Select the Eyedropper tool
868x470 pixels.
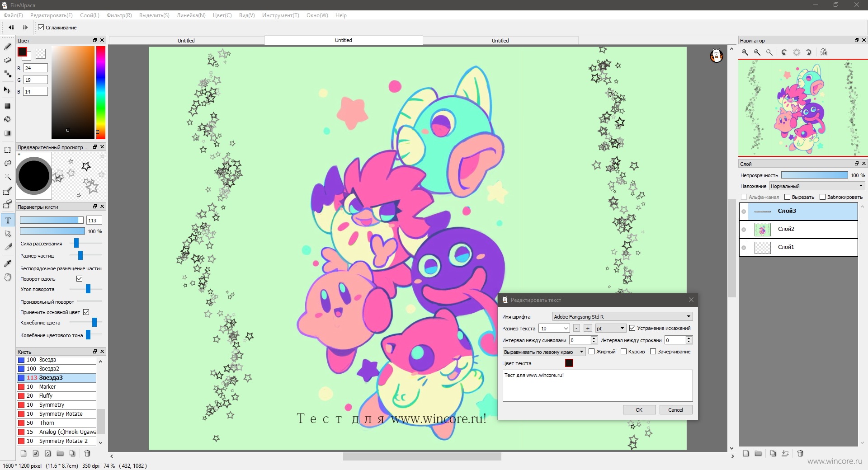pyautogui.click(x=7, y=263)
